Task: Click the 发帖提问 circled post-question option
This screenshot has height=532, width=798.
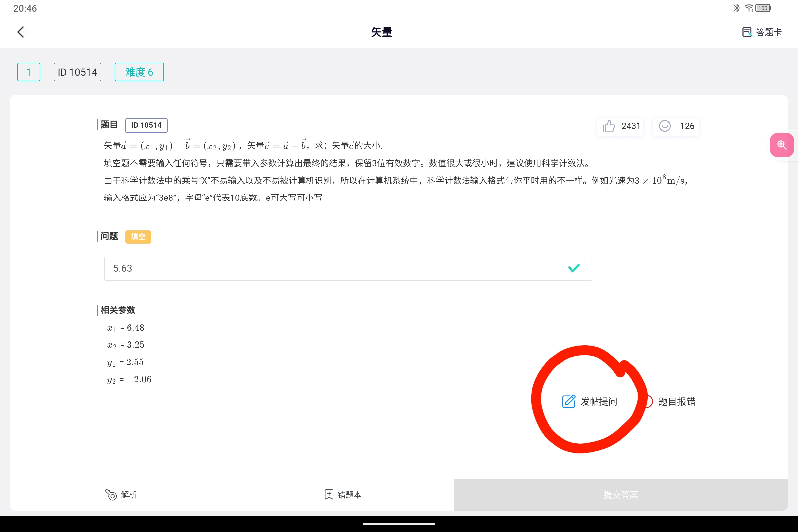Action: pos(599,401)
